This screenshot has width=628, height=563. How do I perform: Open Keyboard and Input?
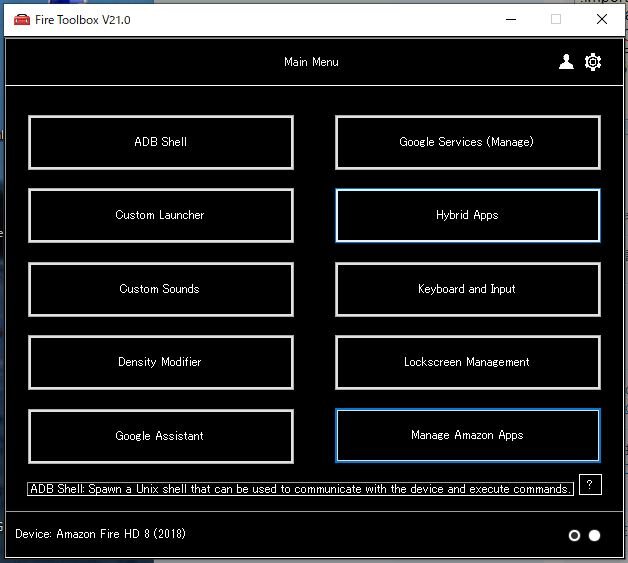[467, 289]
